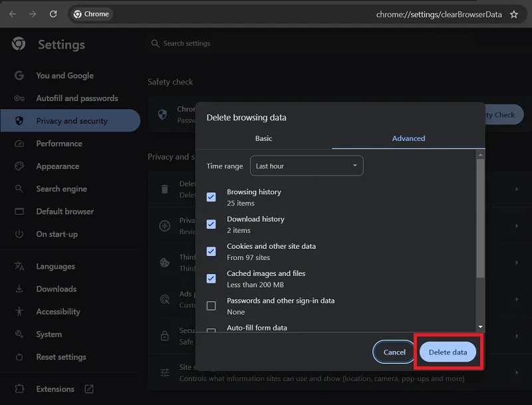Open the Extensions external link icon
Image resolution: width=532 pixels, height=405 pixels.
pyautogui.click(x=89, y=389)
